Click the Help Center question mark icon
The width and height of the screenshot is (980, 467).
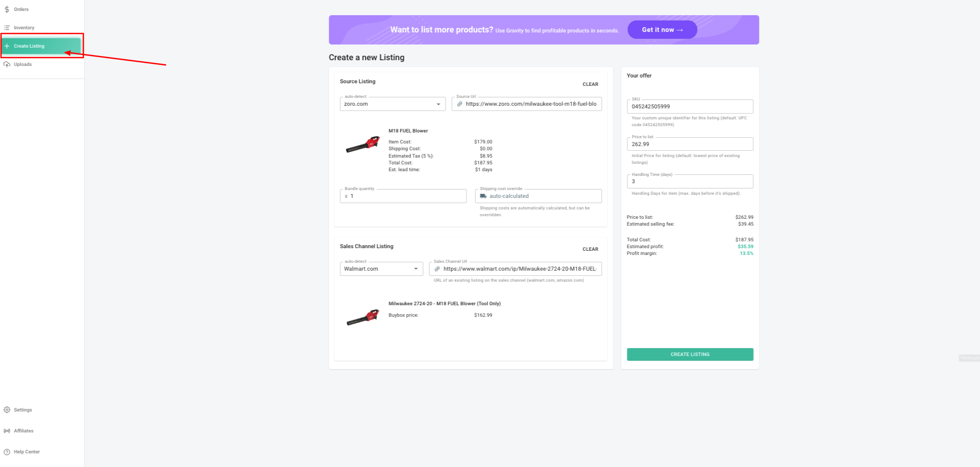click(x=7, y=452)
